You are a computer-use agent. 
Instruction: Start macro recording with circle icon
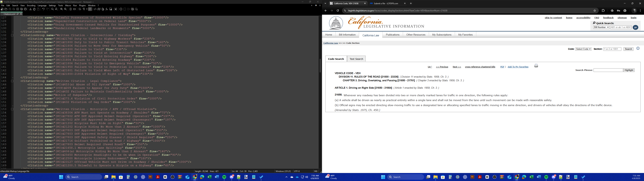[x=121, y=9]
